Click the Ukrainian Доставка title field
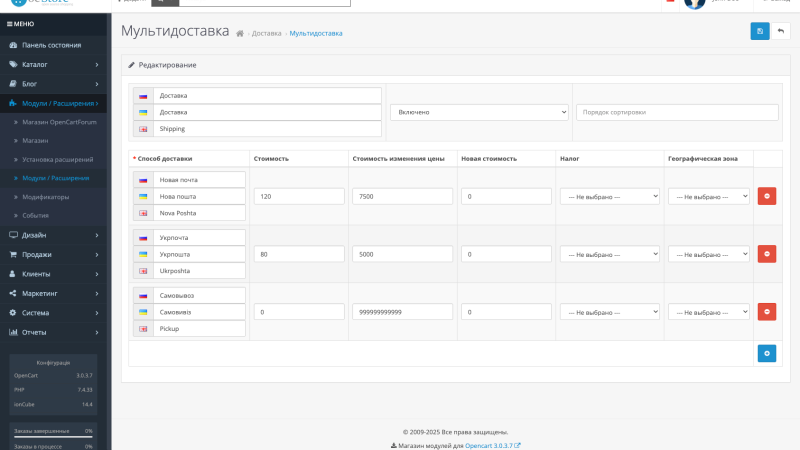Viewport: 800px width, 450px height. click(x=267, y=112)
